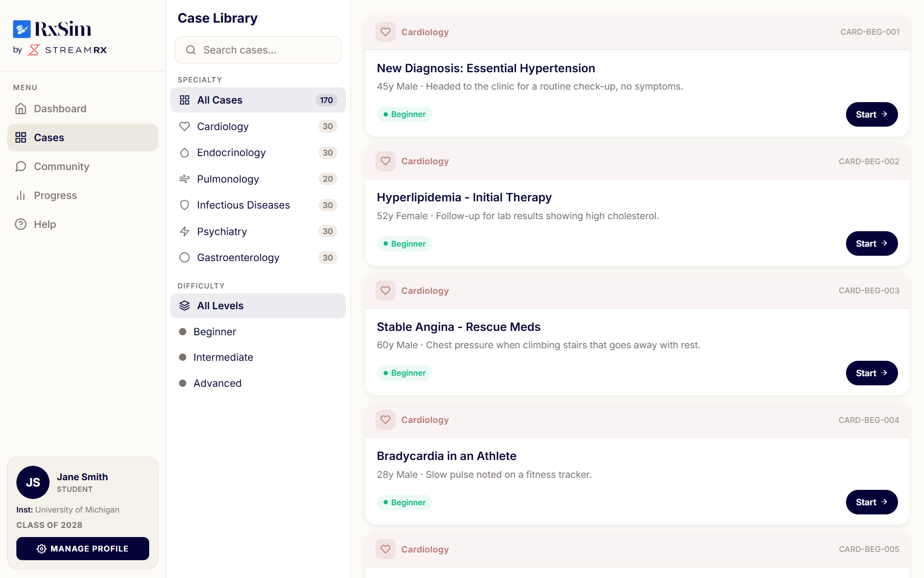924x578 pixels.
Task: Click the Search cases input field
Action: (258, 50)
